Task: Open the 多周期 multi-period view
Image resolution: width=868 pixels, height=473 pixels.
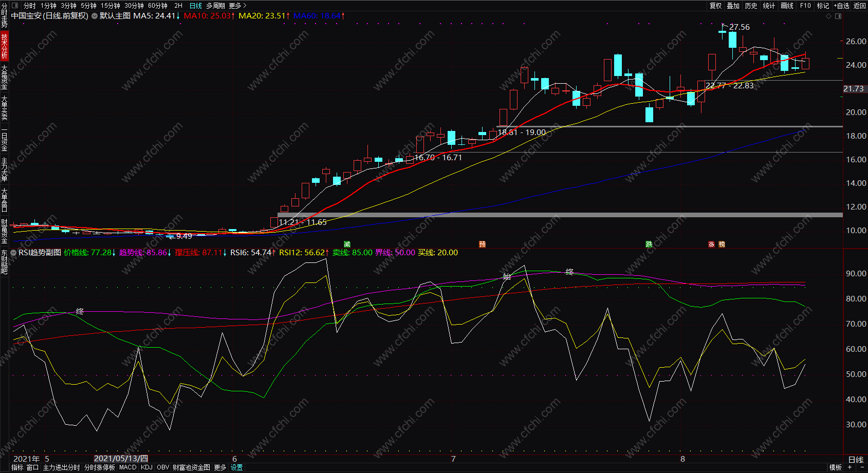Action: pyautogui.click(x=215, y=6)
